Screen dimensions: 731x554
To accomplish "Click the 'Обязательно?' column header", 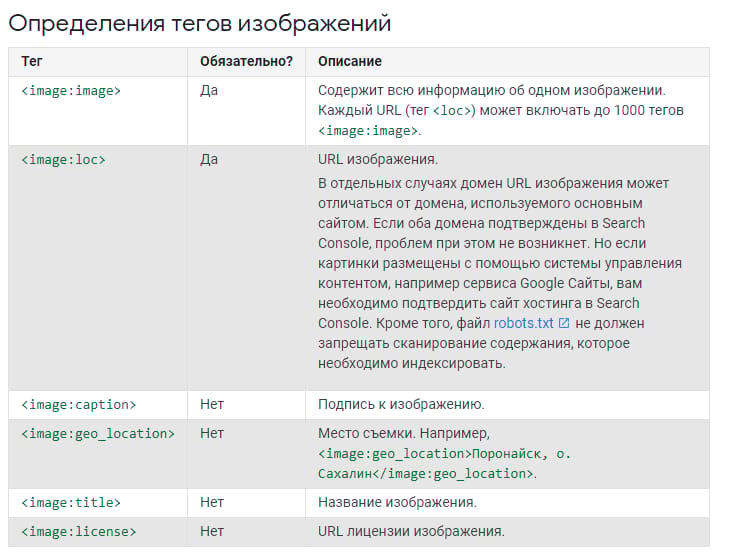I will 246,61.
